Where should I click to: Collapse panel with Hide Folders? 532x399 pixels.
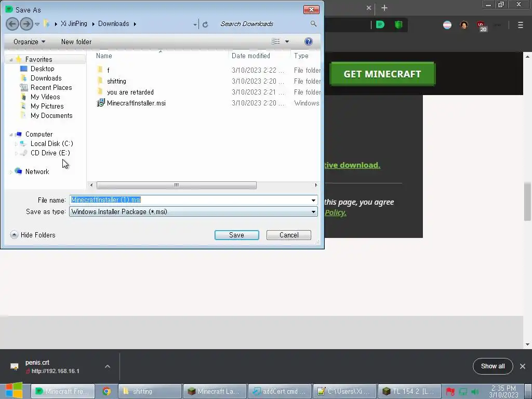pyautogui.click(x=33, y=235)
